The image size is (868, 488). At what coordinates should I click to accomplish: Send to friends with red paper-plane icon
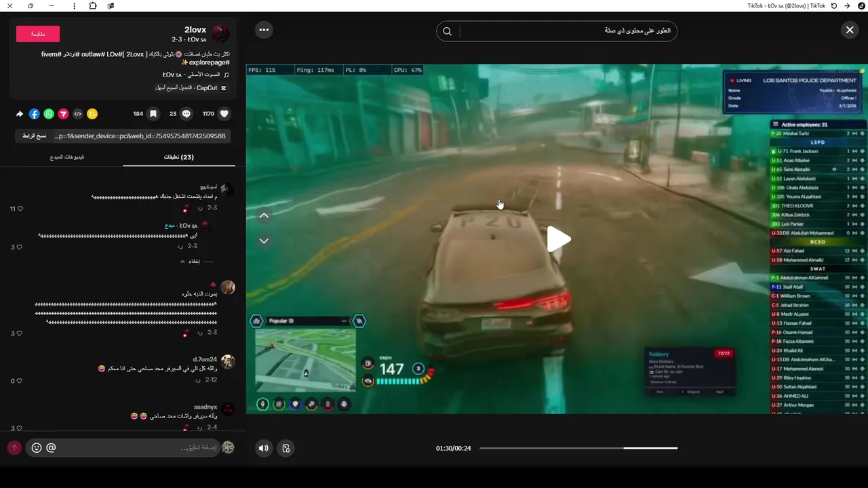(x=63, y=114)
